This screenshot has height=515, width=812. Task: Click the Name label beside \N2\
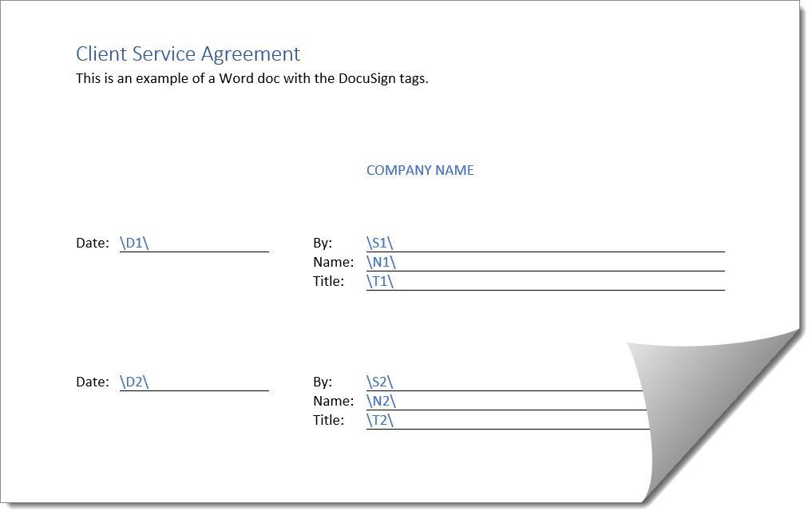coord(333,401)
